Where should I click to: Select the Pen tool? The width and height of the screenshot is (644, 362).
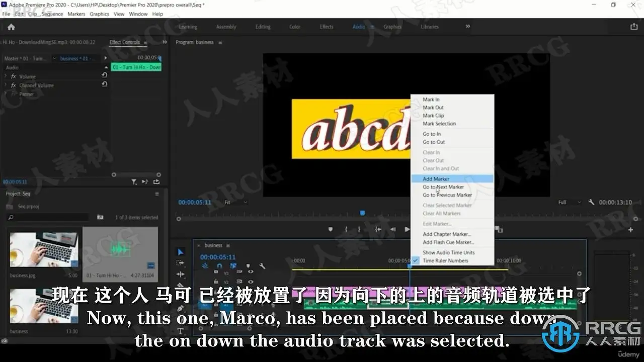pos(181,308)
